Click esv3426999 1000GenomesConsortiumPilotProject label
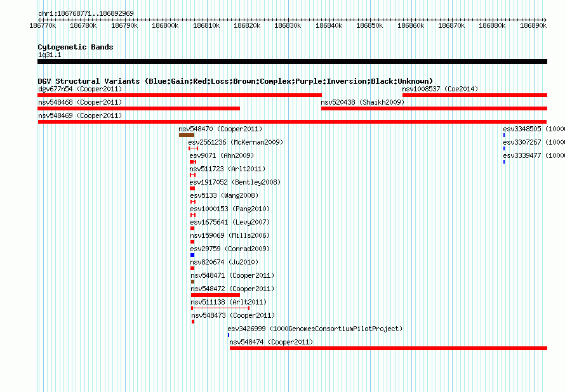The image size is (565, 392). coord(315,329)
